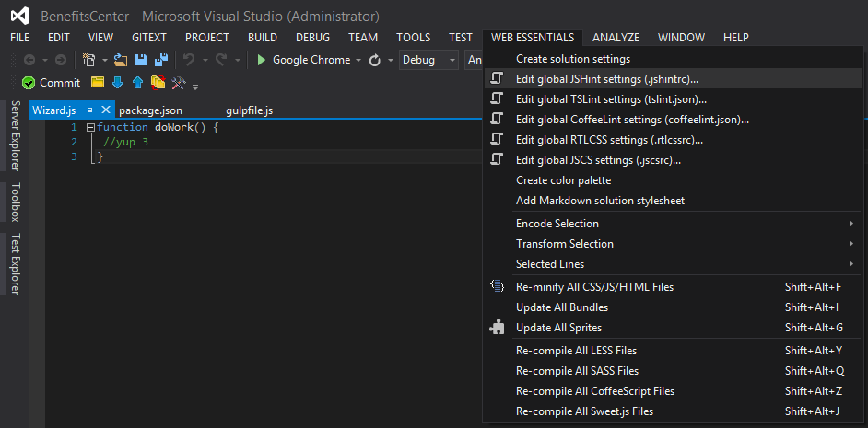The image size is (868, 428).
Task: Open the DEBUG menu
Action: point(312,38)
